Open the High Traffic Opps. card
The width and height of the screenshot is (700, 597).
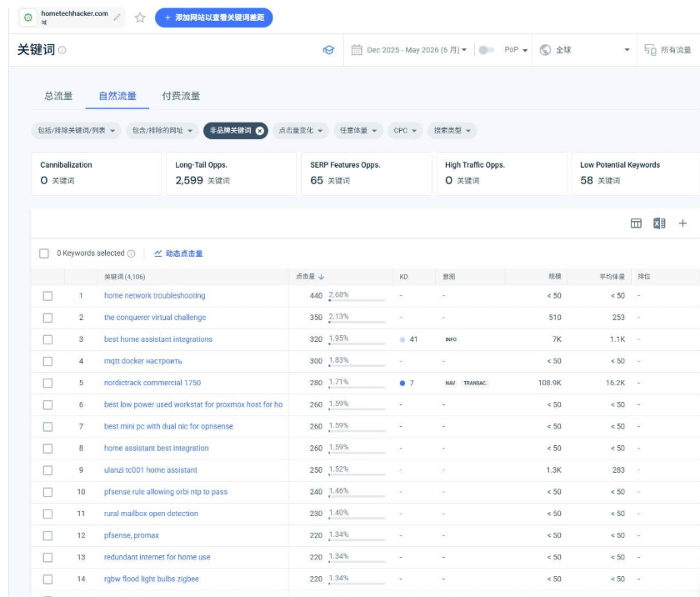502,173
